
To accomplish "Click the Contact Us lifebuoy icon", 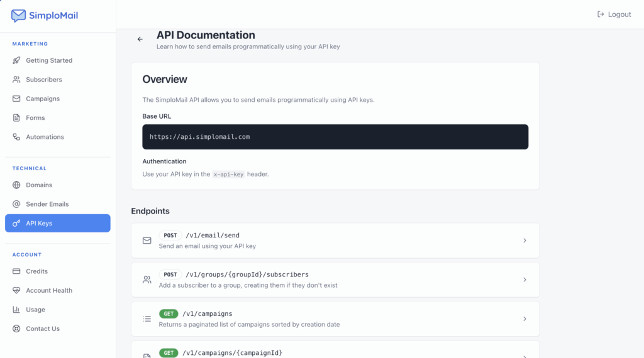I will point(16,328).
